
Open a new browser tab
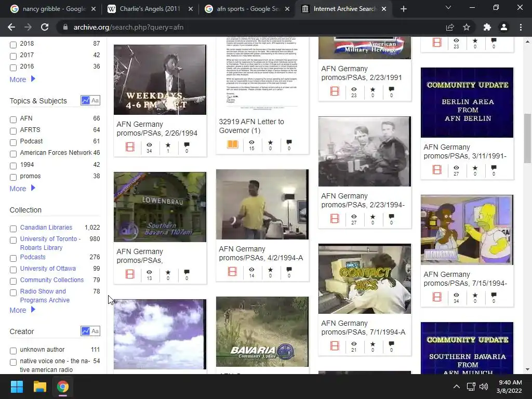click(x=403, y=9)
